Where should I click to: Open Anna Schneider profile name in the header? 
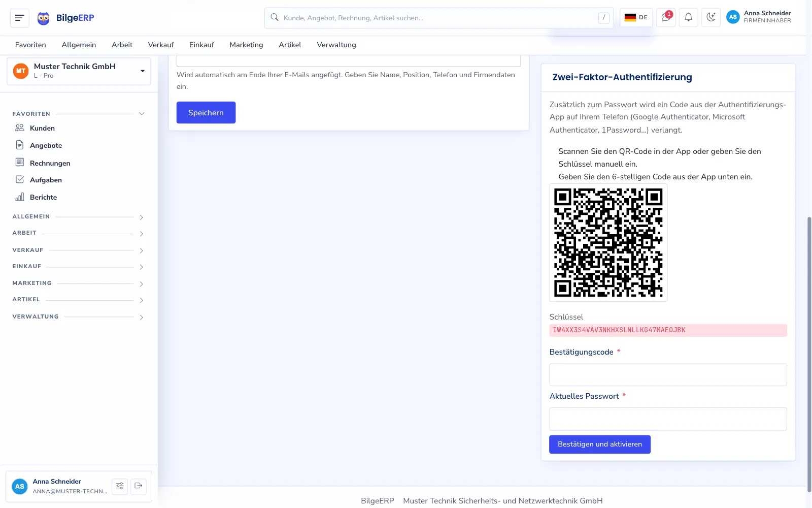(767, 13)
